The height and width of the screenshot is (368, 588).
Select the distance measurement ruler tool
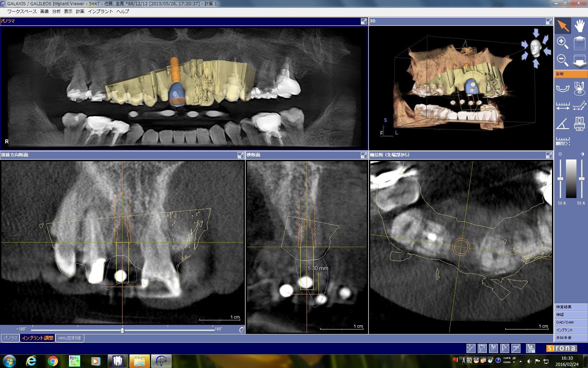[x=563, y=106]
